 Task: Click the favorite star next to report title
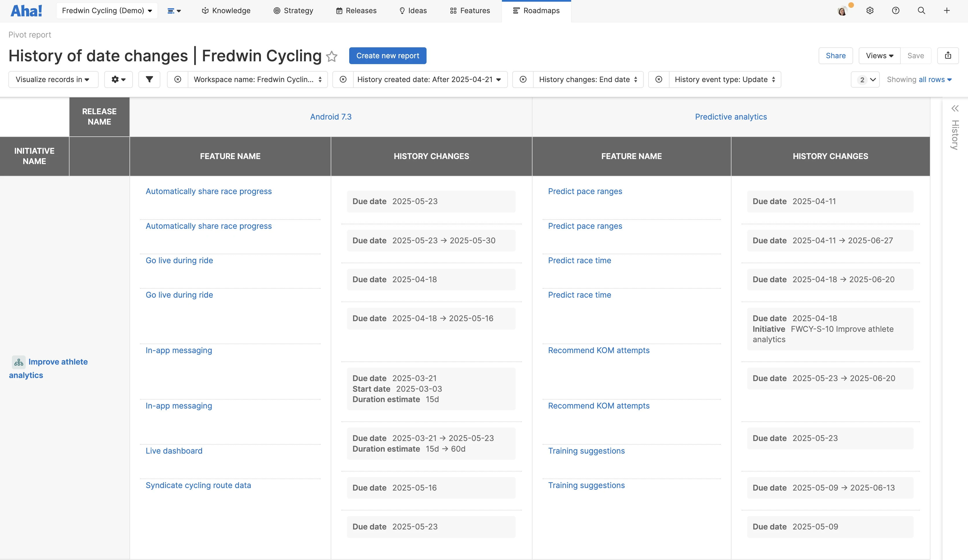click(332, 57)
